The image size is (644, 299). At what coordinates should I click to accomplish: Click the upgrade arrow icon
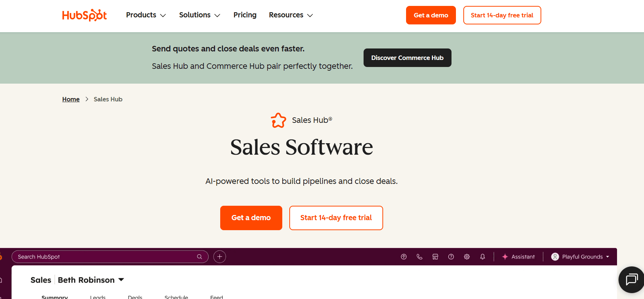pos(404,257)
